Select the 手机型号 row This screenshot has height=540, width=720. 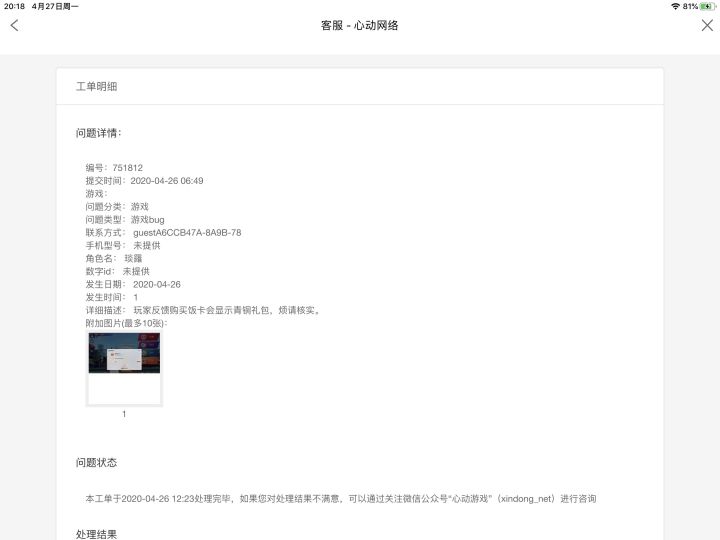pyautogui.click(x=123, y=245)
